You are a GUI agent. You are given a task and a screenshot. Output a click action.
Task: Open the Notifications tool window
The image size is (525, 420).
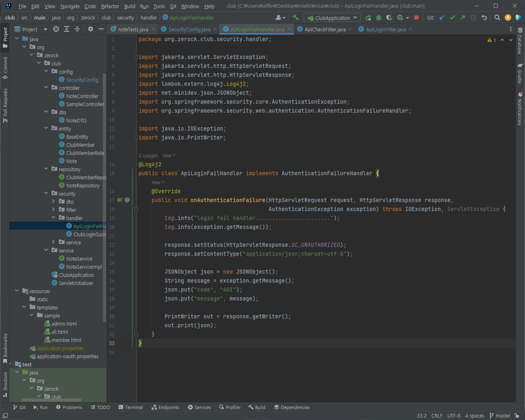520,109
